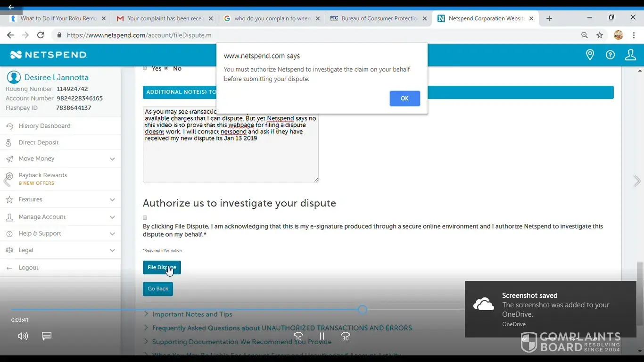Skip forward 30 seconds in video

click(346, 337)
